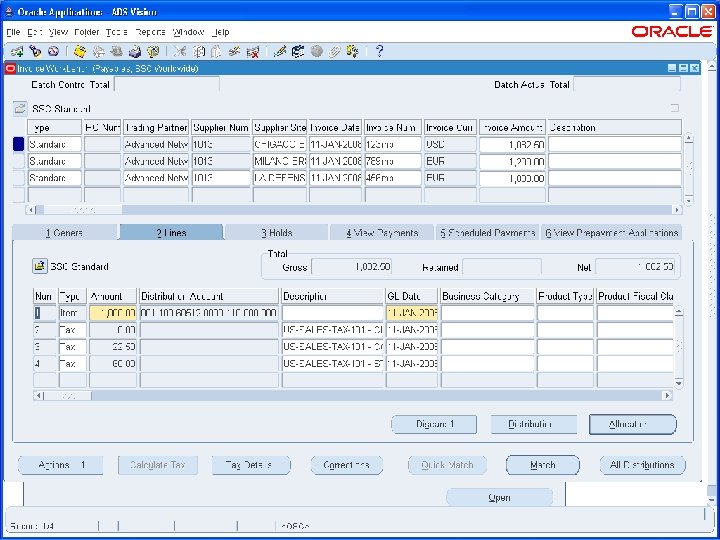The height and width of the screenshot is (540, 720).
Task: Click the Match button
Action: (543, 465)
